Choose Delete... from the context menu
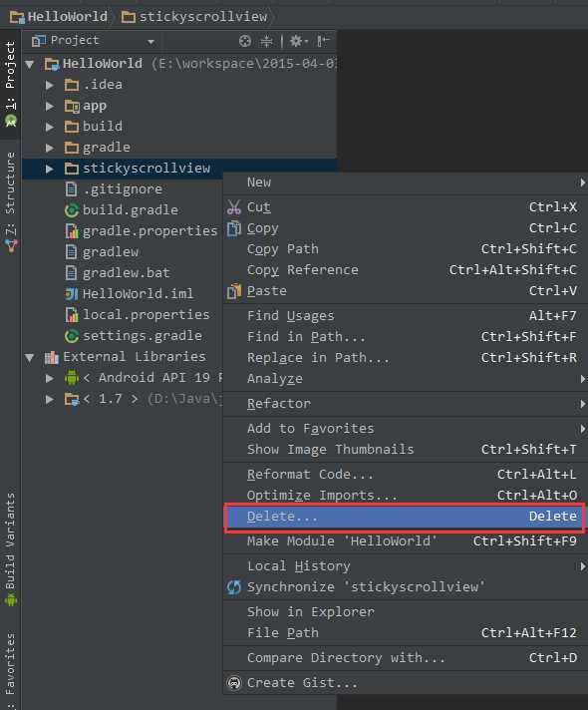Viewport: 588px width, 710px height. [x=406, y=517]
